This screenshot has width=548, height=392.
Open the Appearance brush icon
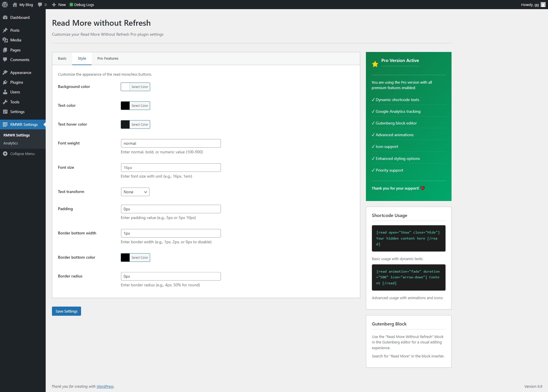[6, 72]
